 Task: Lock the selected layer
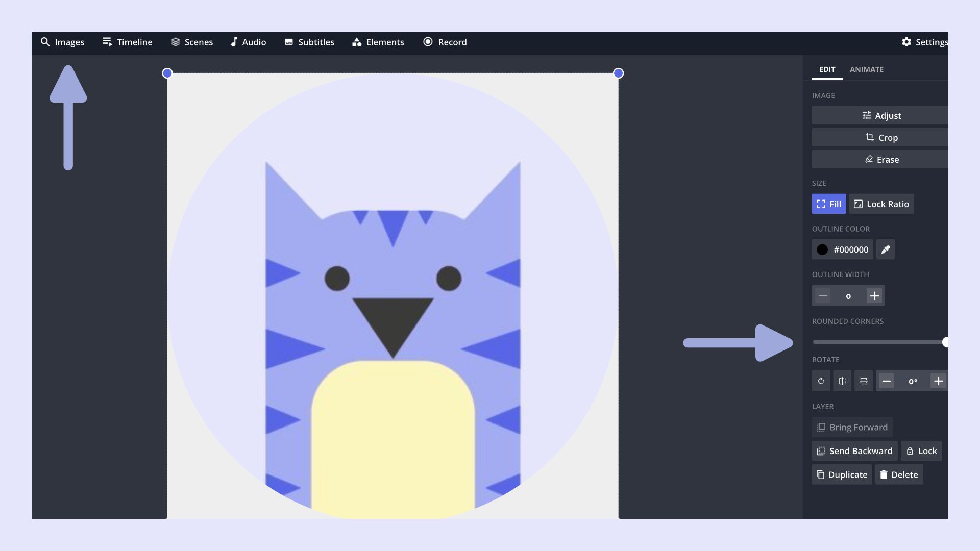point(921,451)
